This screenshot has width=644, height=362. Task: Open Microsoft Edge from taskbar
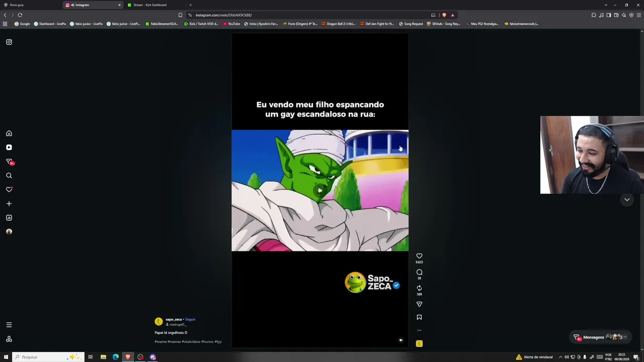point(116,357)
